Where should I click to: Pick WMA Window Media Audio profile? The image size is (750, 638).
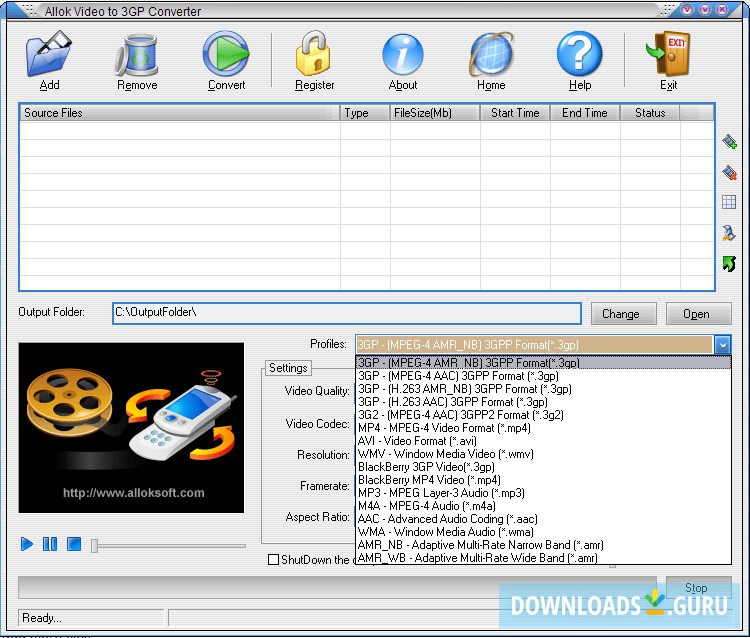pos(543,531)
